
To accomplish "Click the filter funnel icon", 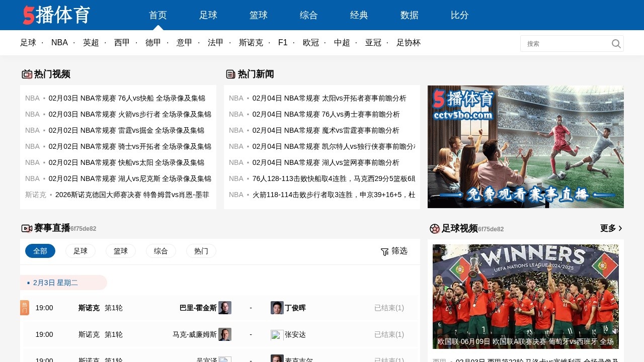I will click(384, 251).
